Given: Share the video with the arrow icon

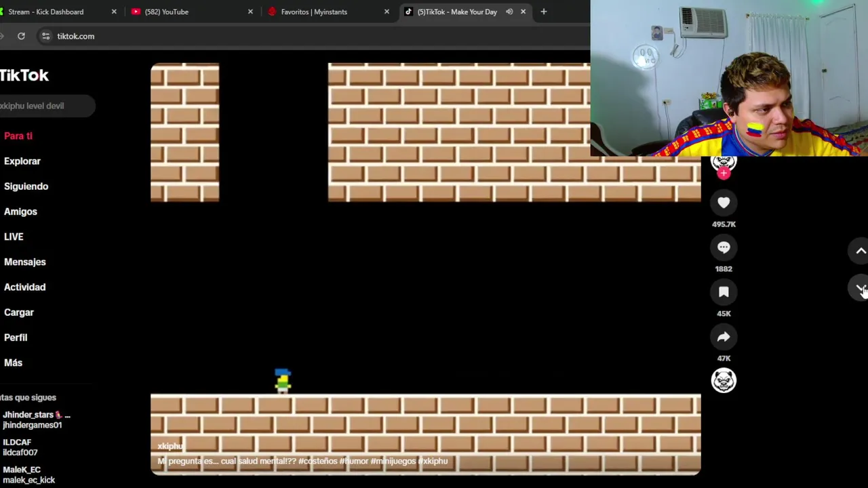Looking at the screenshot, I should click(724, 337).
